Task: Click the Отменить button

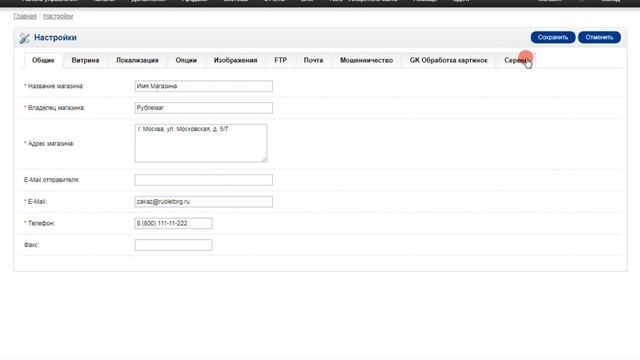Action: point(599,37)
